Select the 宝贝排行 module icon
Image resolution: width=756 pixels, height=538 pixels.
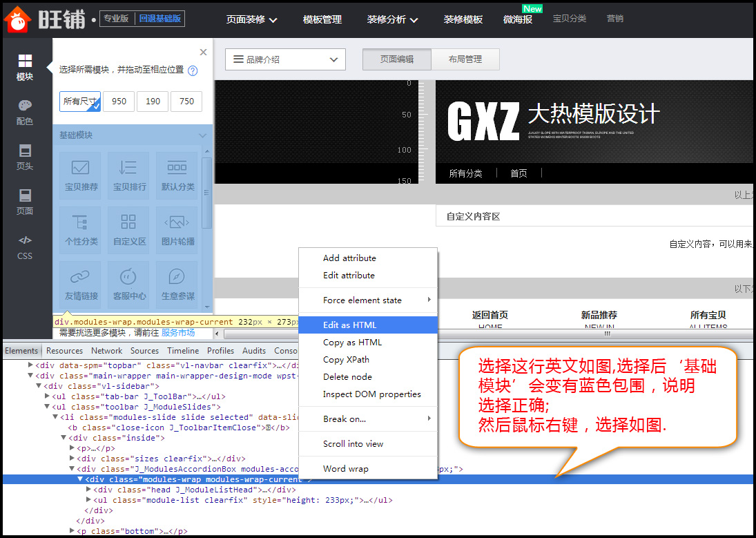point(128,175)
